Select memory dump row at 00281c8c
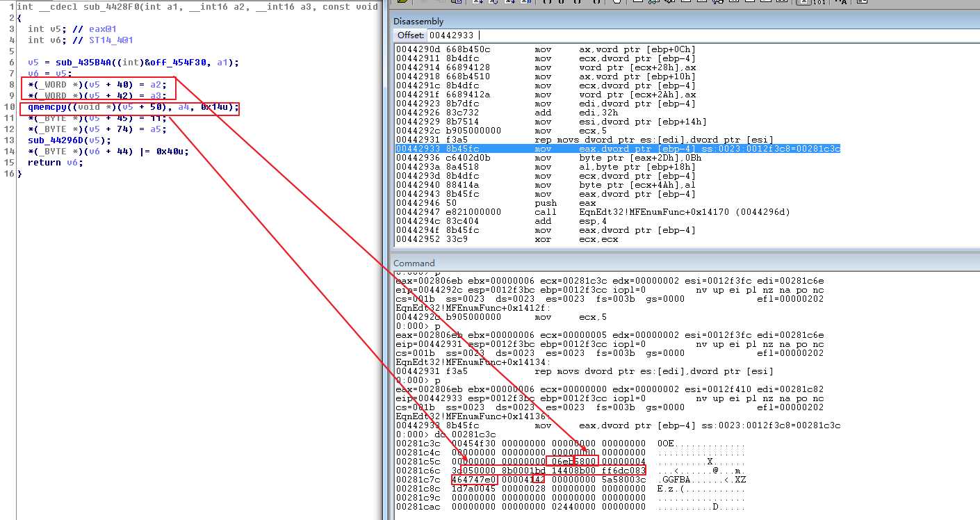This screenshot has height=520, width=980. click(x=570, y=489)
